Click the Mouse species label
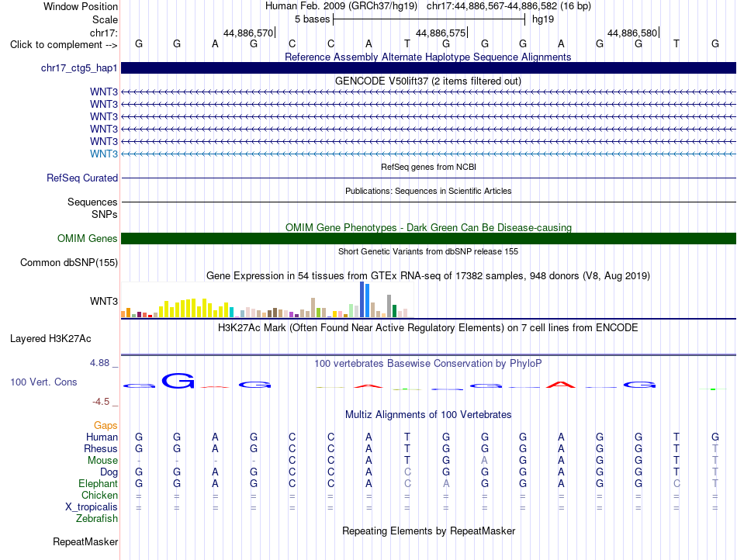The width and height of the screenshot is (737, 560). pos(102,461)
